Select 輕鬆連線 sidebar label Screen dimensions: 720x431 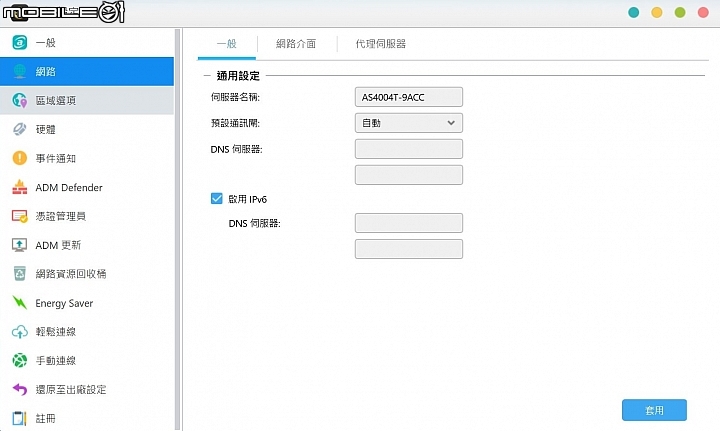(x=56, y=332)
